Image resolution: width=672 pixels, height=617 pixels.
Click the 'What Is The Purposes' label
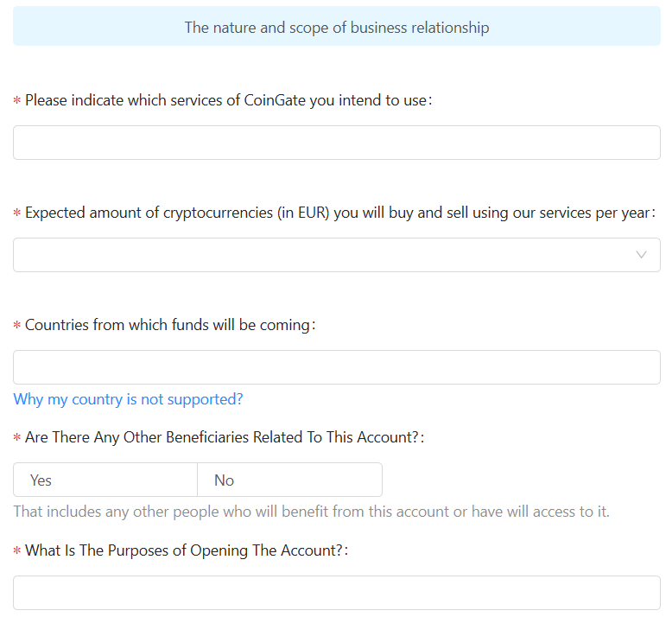pyautogui.click(x=187, y=550)
